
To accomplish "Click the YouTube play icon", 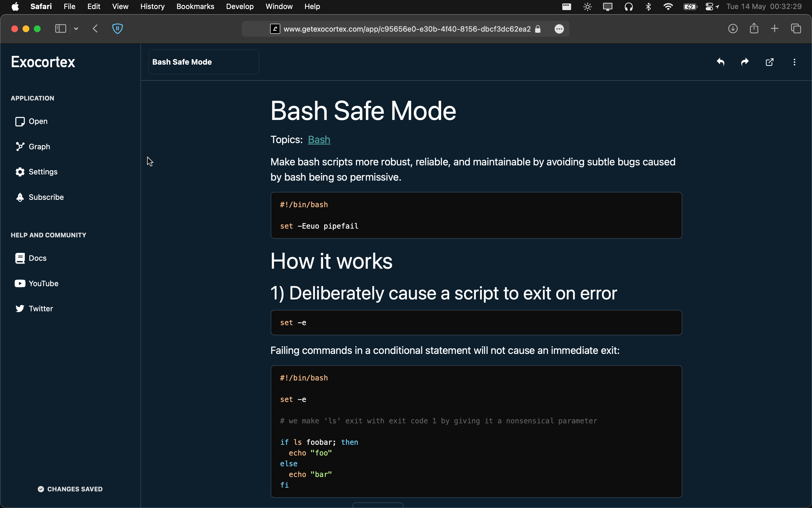I will (x=20, y=284).
